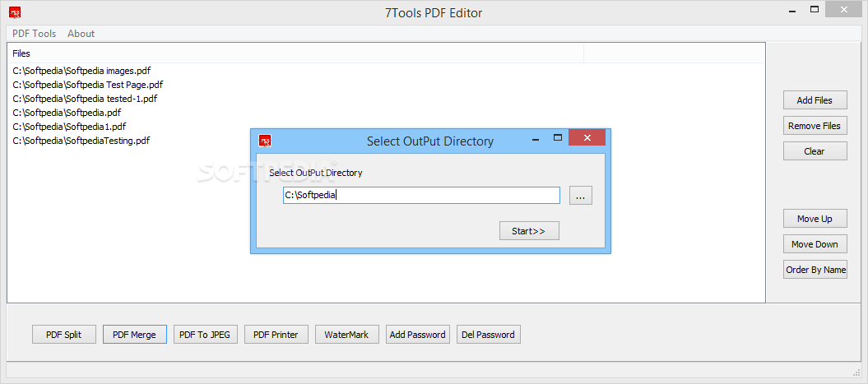The image size is (868, 384).
Task: Open the PDF Tools menu
Action: (x=35, y=33)
